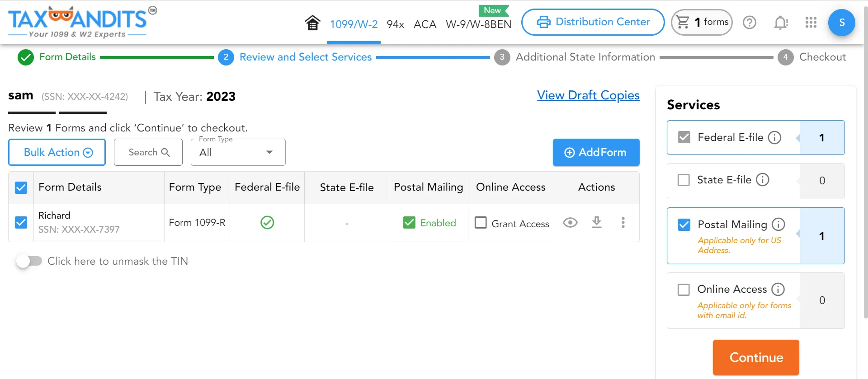Enable the State E-file service checkbox
This screenshot has width=868, height=379.
click(683, 180)
